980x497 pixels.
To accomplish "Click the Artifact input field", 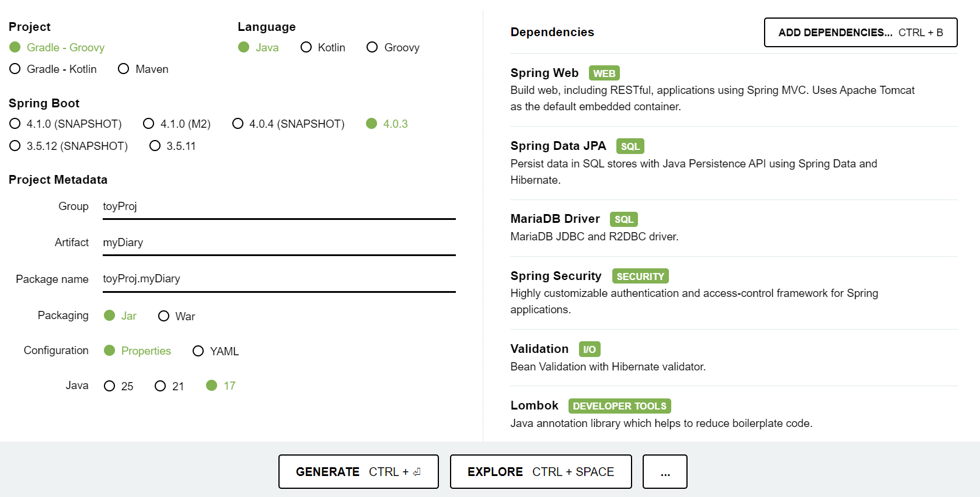I will [279, 243].
